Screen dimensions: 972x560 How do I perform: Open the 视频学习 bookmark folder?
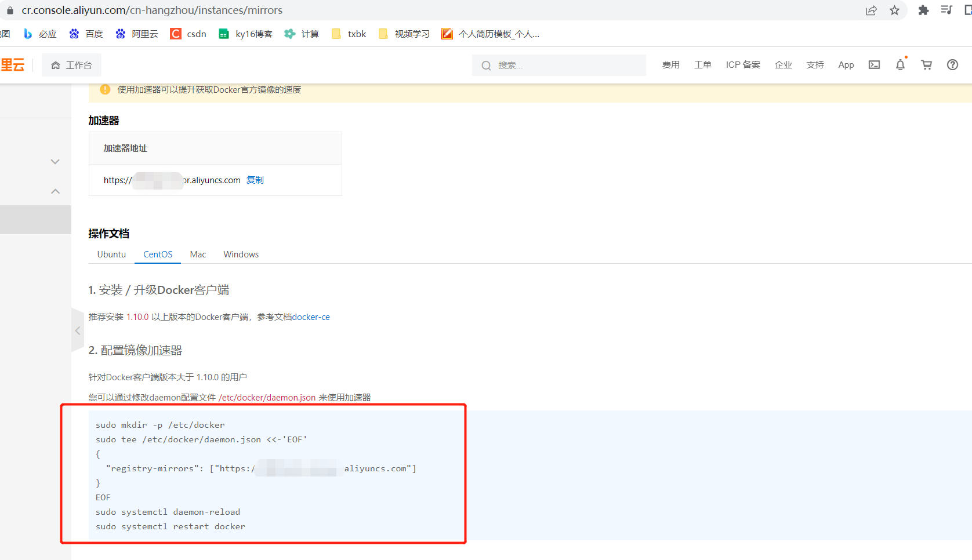pyautogui.click(x=404, y=34)
